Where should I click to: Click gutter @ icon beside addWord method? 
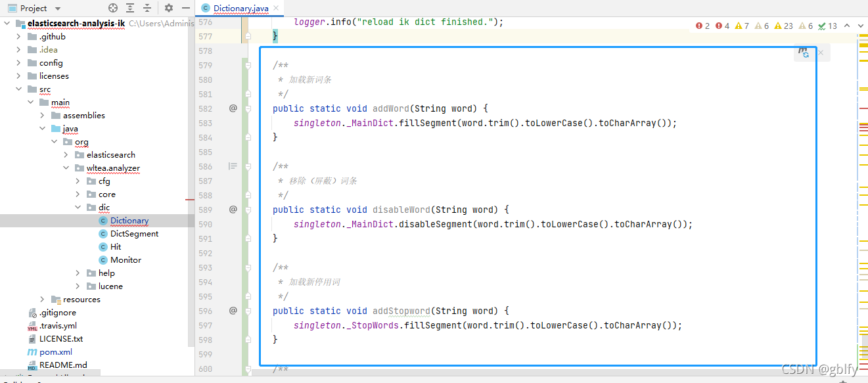[233, 108]
